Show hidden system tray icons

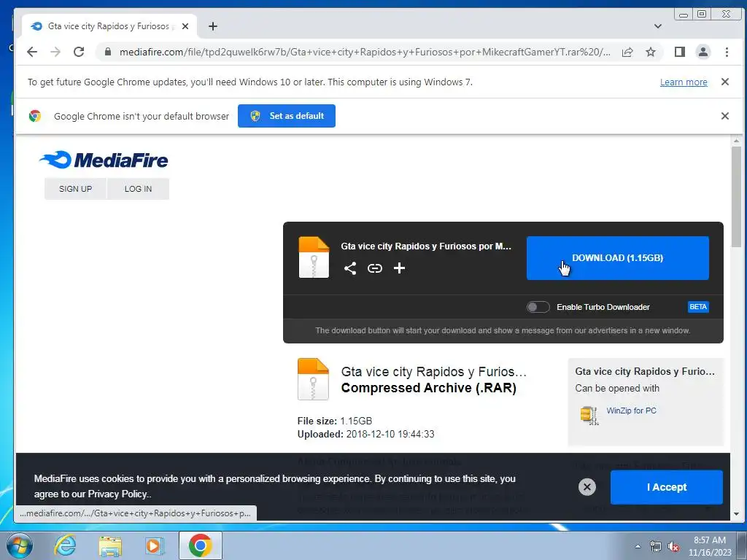click(x=638, y=546)
